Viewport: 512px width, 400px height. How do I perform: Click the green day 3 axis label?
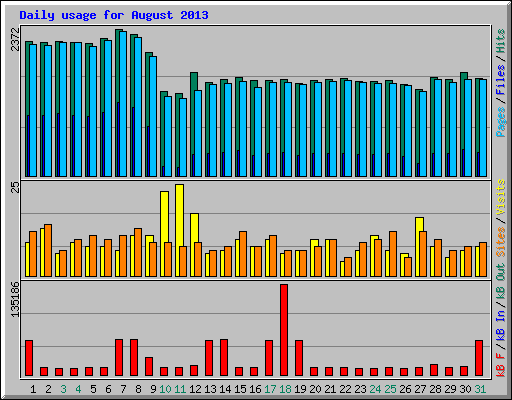63,389
